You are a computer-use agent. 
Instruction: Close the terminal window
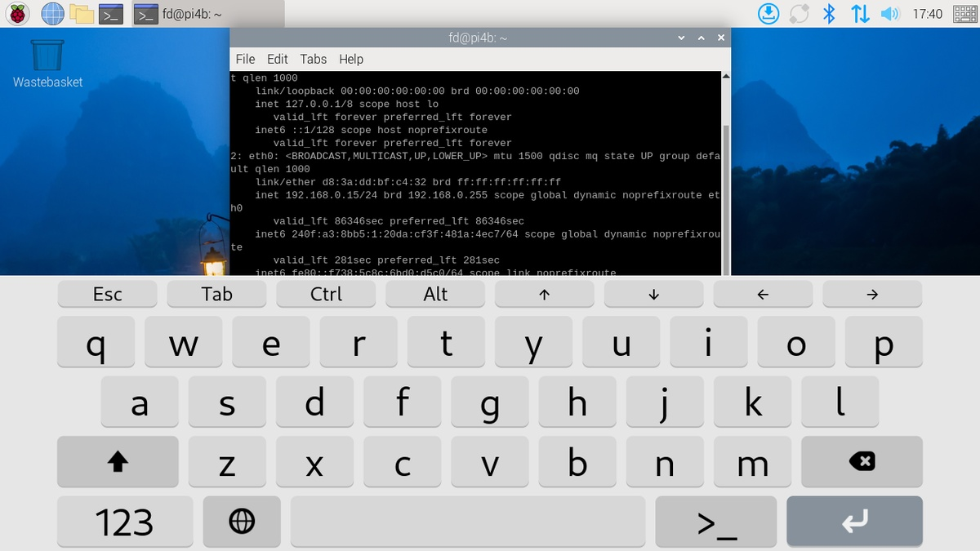721,38
